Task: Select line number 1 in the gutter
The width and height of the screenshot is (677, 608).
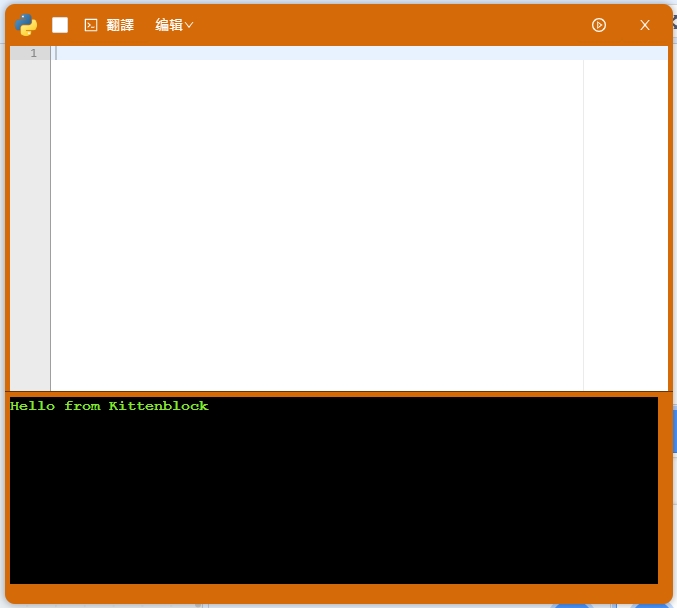Action: coord(33,53)
